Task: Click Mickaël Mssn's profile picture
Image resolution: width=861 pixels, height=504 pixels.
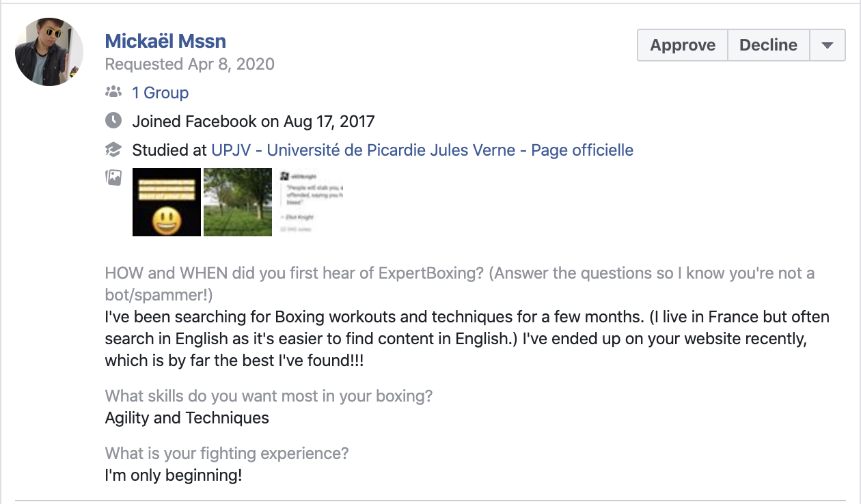Action: pyautogui.click(x=49, y=52)
